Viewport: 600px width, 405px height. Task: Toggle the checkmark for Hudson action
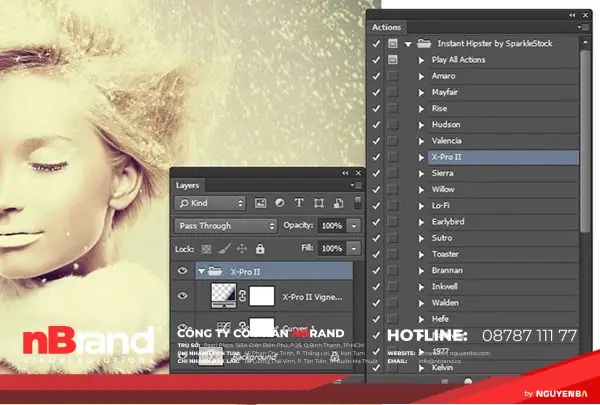point(376,124)
